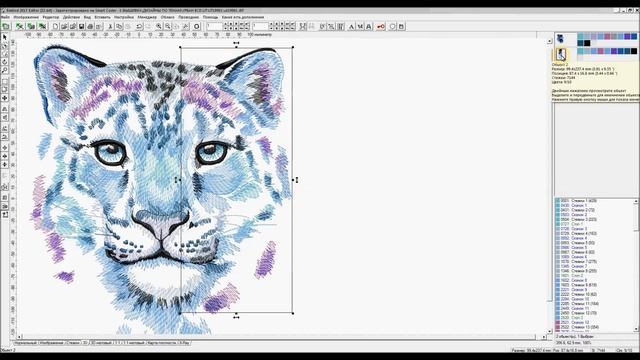The height and width of the screenshot is (360, 640).
Task: Click the Zoom Out magnifier toolbar icon
Action: point(167,27)
